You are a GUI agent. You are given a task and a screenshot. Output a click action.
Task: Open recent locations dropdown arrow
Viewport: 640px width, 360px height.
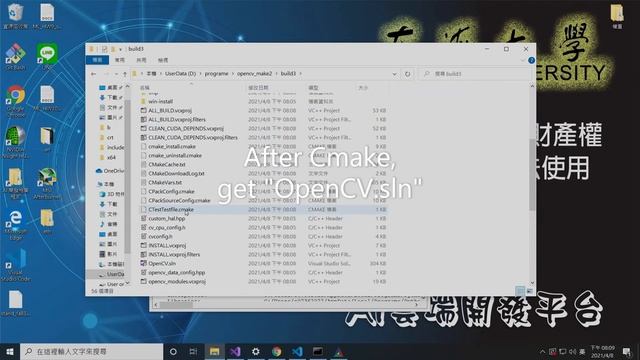click(116, 74)
